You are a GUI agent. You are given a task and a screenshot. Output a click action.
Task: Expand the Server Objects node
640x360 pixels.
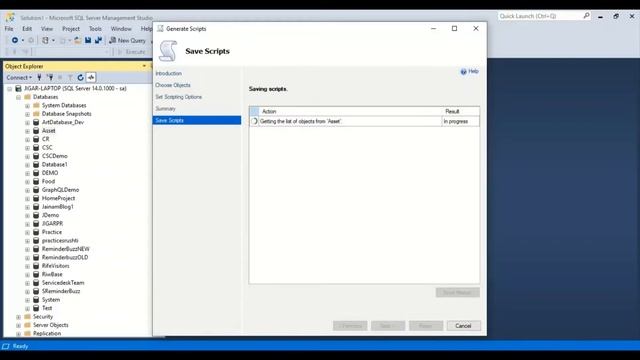pos(18,325)
